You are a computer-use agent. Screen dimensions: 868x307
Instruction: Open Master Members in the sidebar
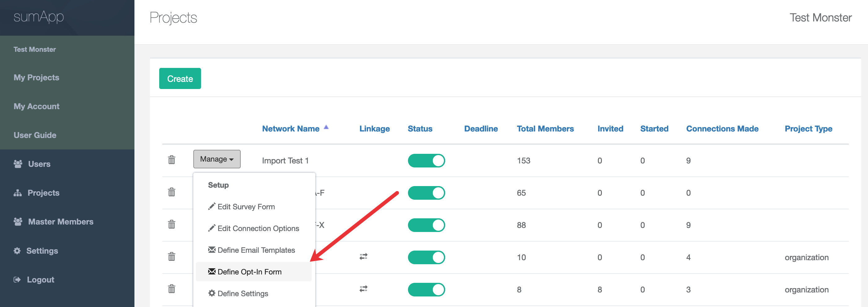click(x=61, y=222)
